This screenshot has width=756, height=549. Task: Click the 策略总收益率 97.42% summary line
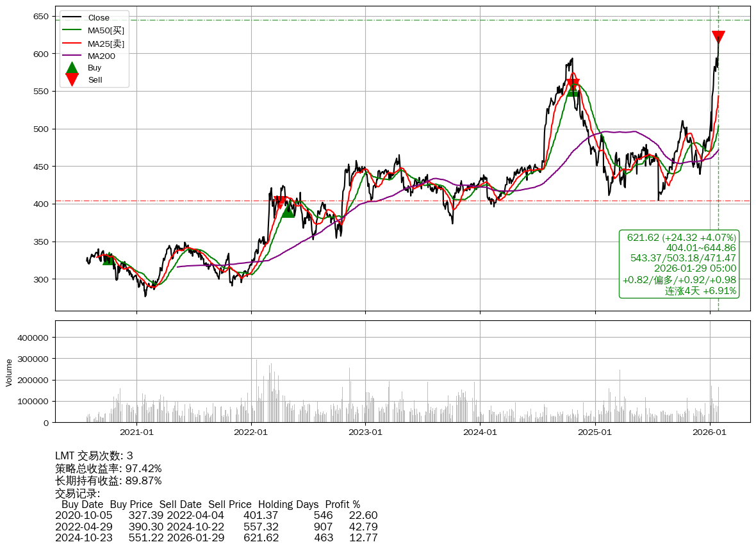[x=108, y=468]
